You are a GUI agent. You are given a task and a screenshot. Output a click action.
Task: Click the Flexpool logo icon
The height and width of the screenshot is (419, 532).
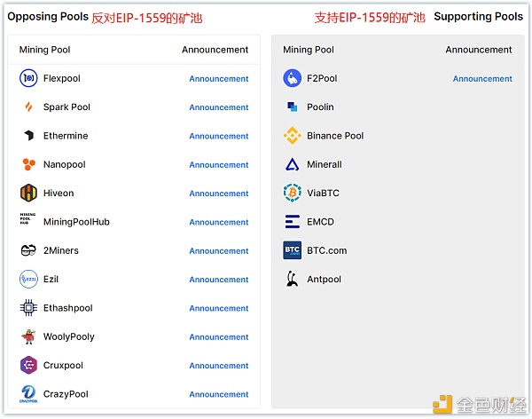point(28,78)
